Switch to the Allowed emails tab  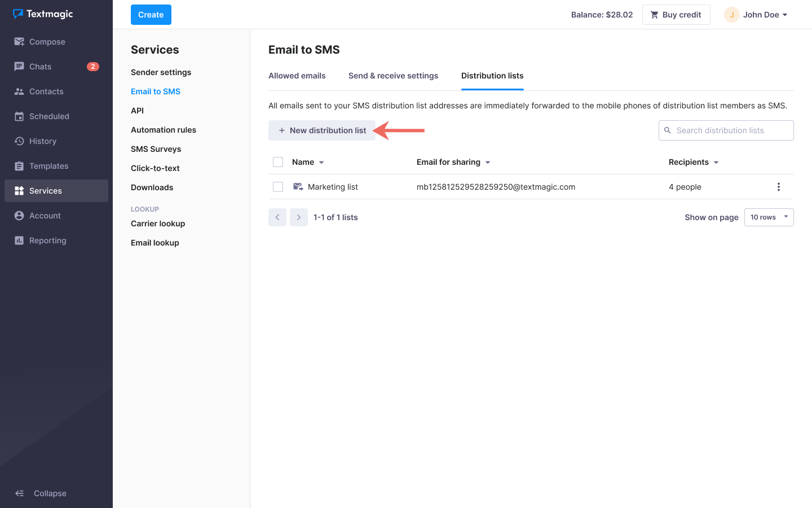pyautogui.click(x=297, y=76)
